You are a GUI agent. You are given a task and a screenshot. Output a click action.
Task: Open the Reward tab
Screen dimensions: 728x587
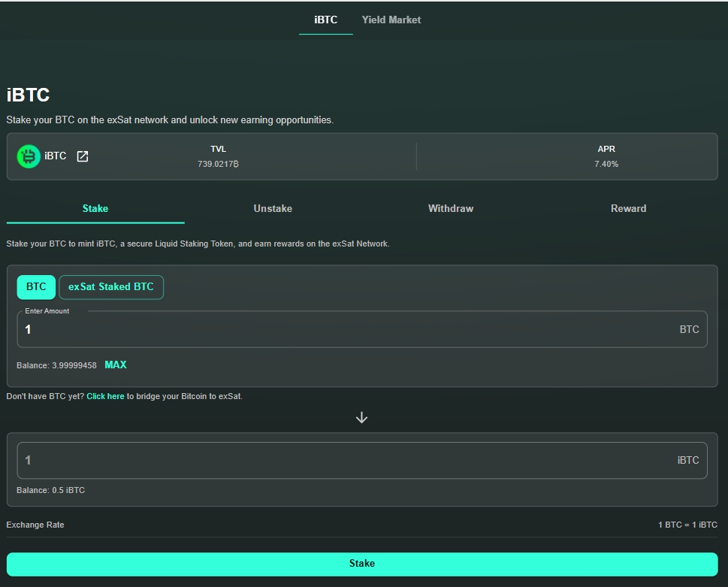pos(628,209)
